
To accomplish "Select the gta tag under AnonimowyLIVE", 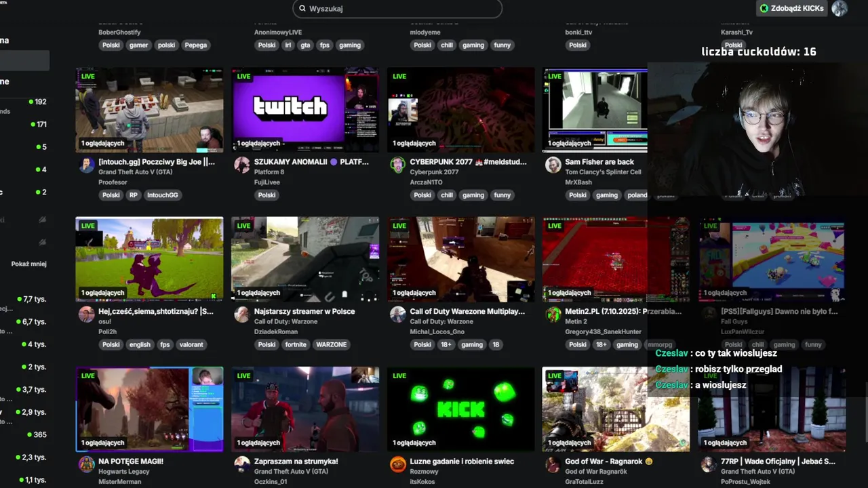I will 305,45.
